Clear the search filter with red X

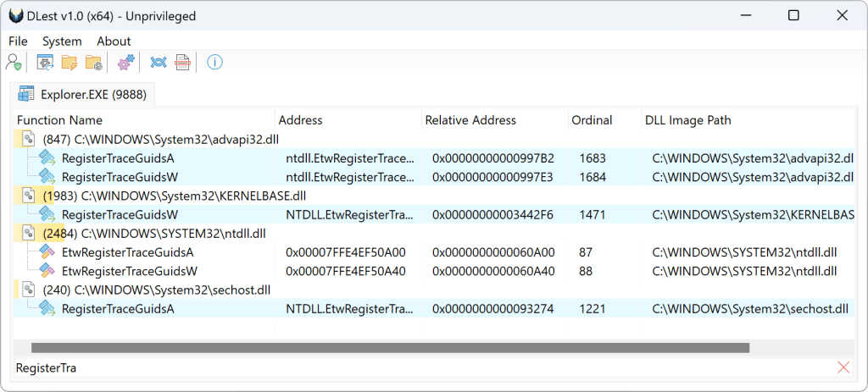(843, 367)
